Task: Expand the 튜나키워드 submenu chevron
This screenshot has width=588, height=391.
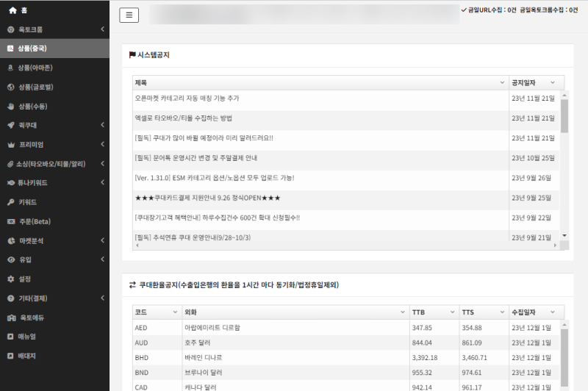Action: coord(102,182)
